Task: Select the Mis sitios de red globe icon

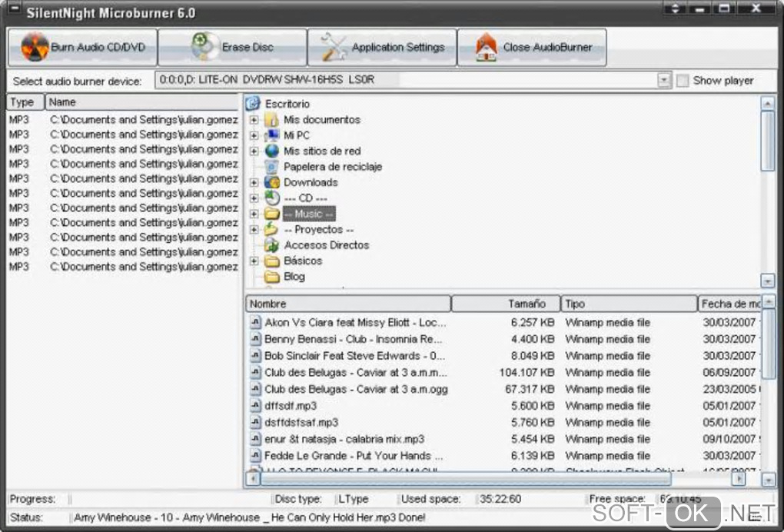Action: tap(271, 151)
